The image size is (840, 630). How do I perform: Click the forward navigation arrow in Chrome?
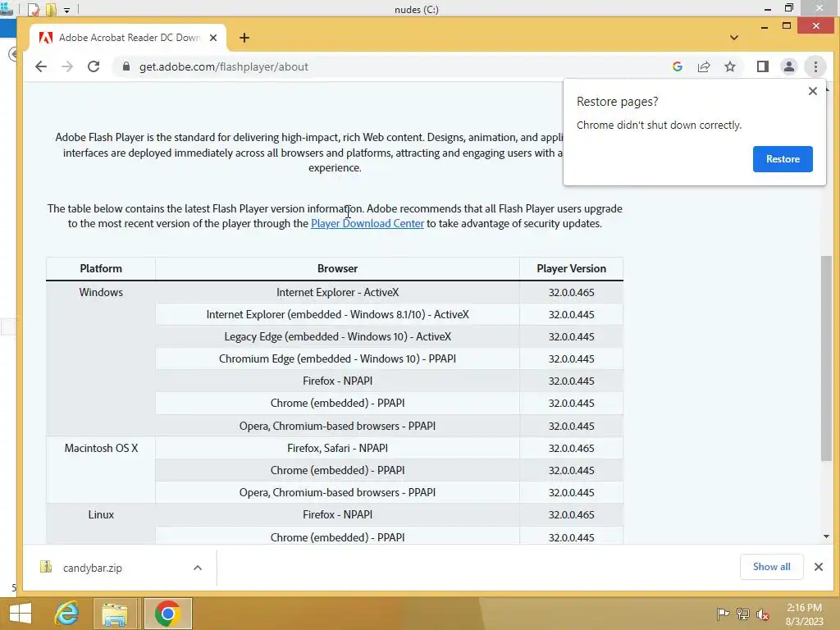(x=67, y=66)
